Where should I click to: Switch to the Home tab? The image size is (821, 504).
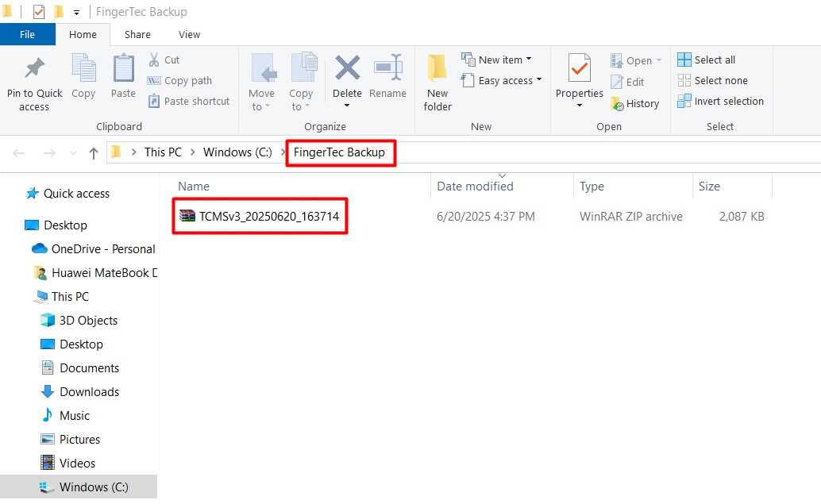pyautogui.click(x=83, y=35)
